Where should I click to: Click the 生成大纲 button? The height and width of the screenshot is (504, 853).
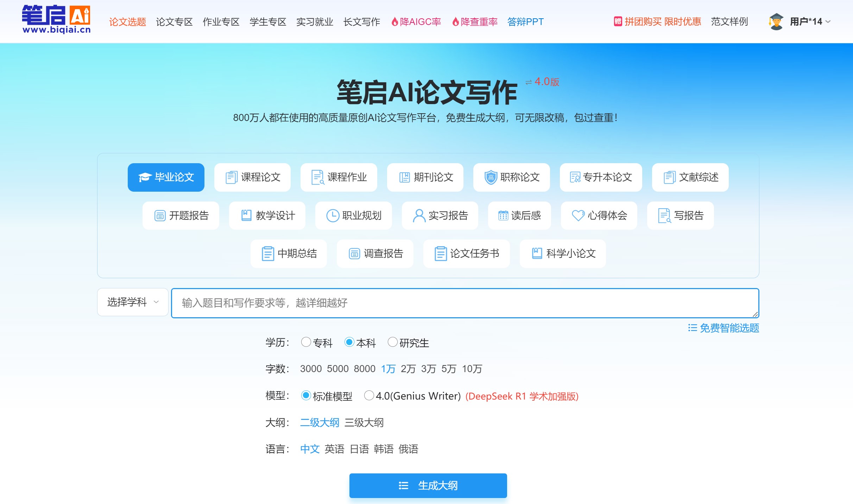pos(428,485)
